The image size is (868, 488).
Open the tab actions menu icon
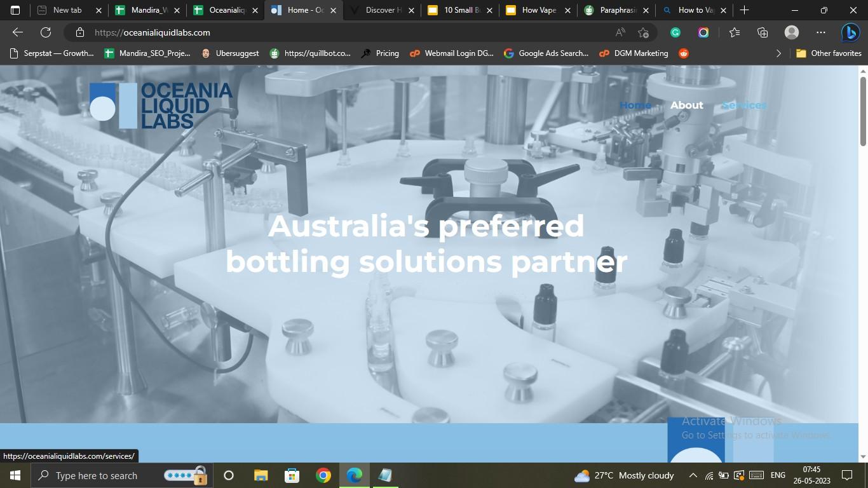point(15,10)
